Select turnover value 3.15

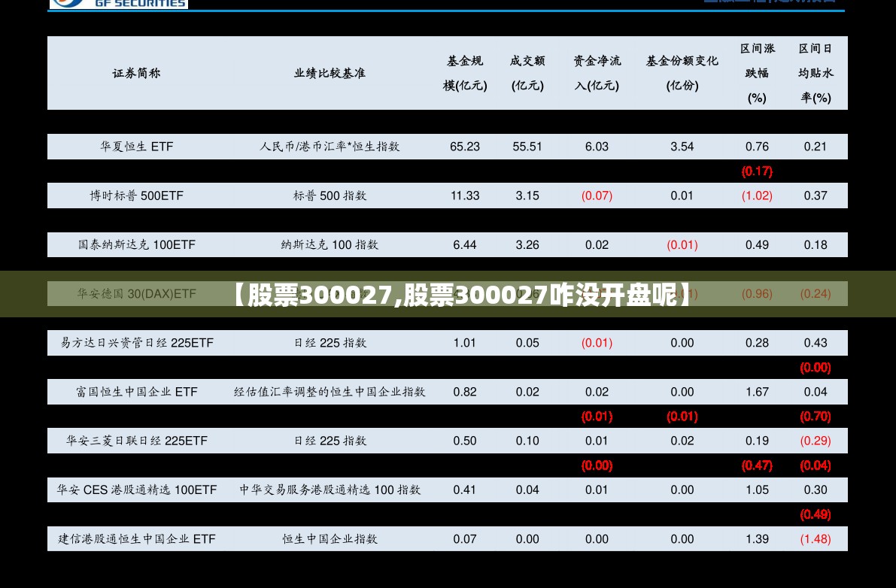click(x=527, y=195)
